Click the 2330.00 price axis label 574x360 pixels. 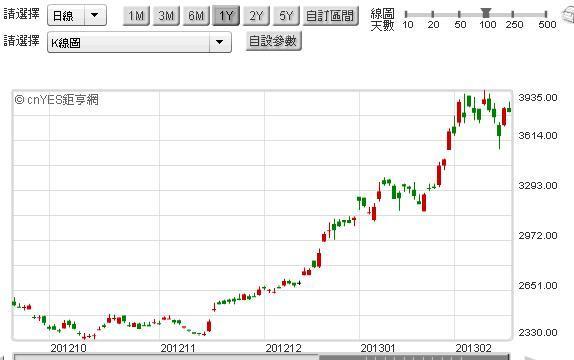pyautogui.click(x=538, y=333)
